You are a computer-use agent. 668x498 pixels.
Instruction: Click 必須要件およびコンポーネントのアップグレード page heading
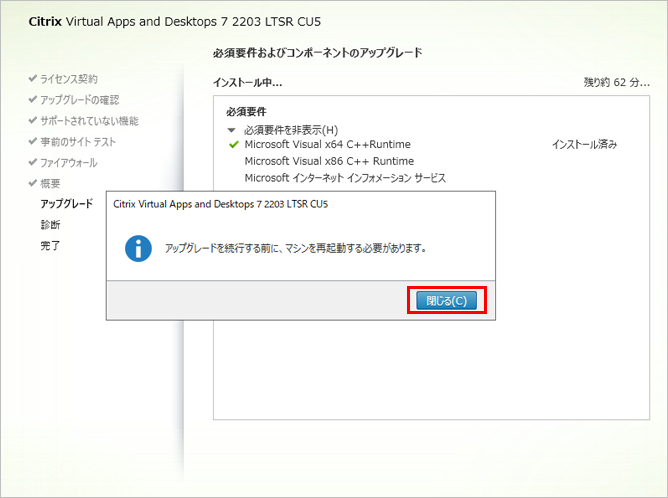[318, 53]
